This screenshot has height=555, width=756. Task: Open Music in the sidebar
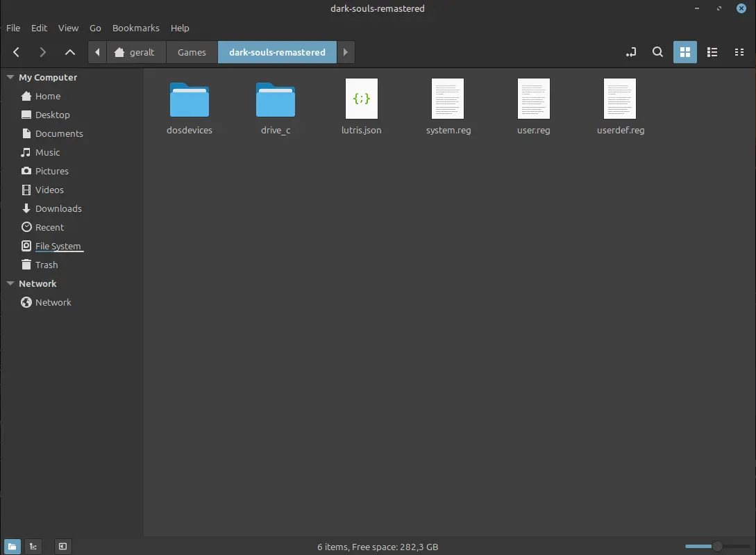pyautogui.click(x=47, y=153)
